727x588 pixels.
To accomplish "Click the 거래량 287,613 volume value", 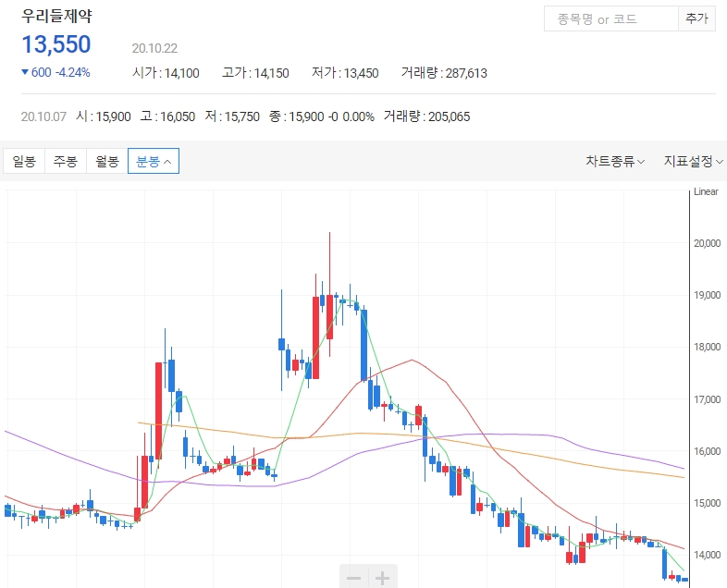I will [444, 73].
